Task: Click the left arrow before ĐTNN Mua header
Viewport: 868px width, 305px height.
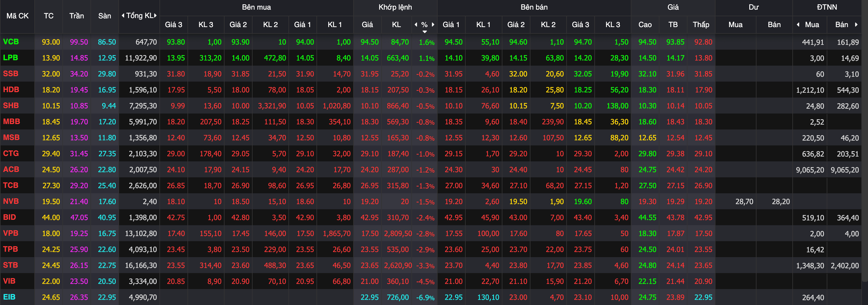Action: 798,25
